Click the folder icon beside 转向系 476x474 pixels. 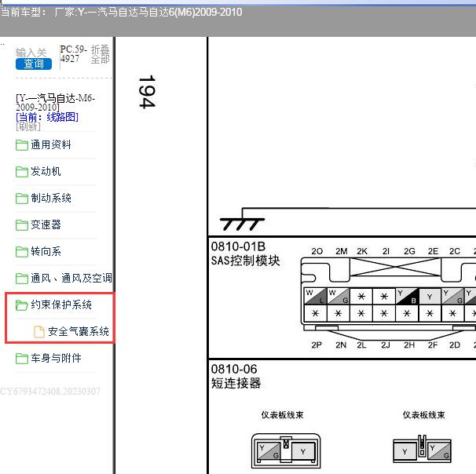click(22, 252)
